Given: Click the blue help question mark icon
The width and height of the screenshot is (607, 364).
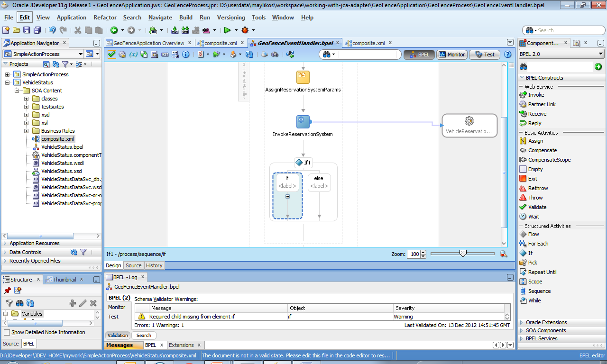Looking at the screenshot, I should (508, 55).
